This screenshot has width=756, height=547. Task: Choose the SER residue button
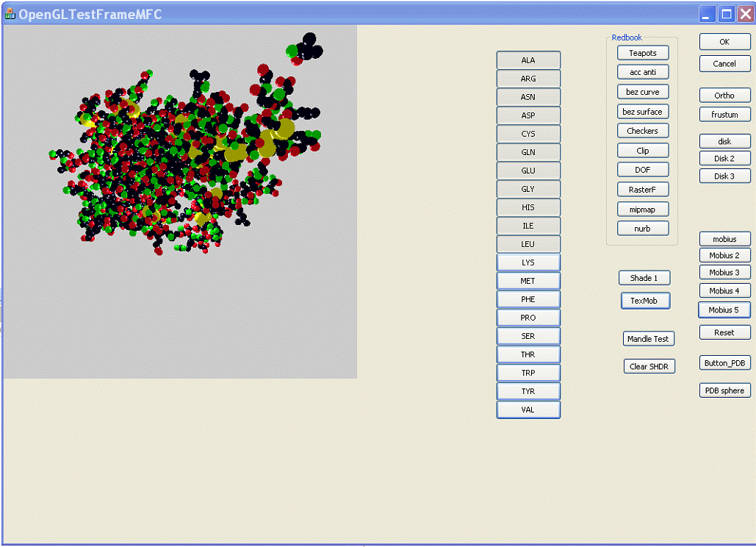pos(528,336)
